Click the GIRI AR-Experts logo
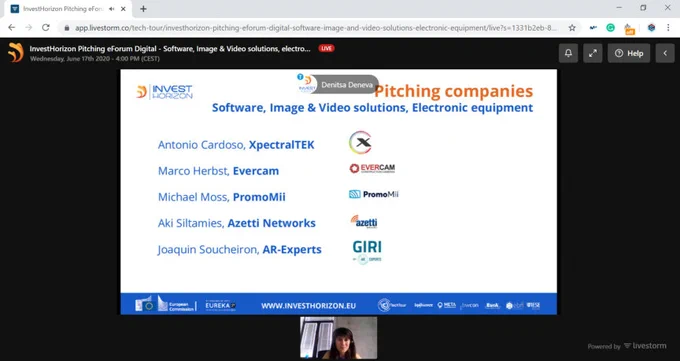680x361 pixels. pyautogui.click(x=367, y=253)
